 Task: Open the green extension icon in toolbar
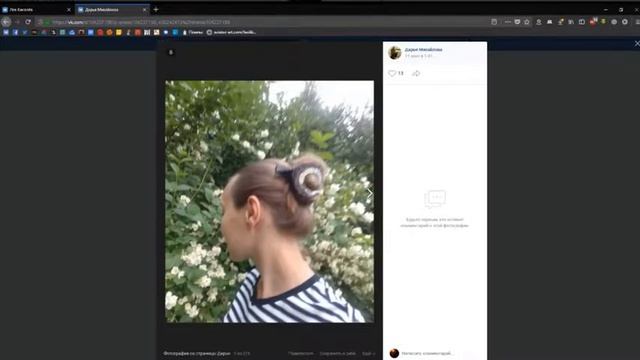pyautogui.click(x=603, y=22)
